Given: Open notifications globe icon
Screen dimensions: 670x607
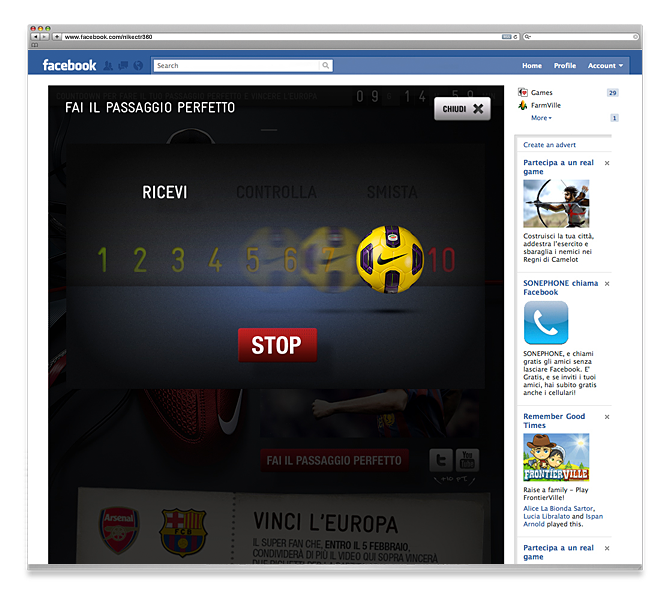Looking at the screenshot, I should tap(138, 65).
